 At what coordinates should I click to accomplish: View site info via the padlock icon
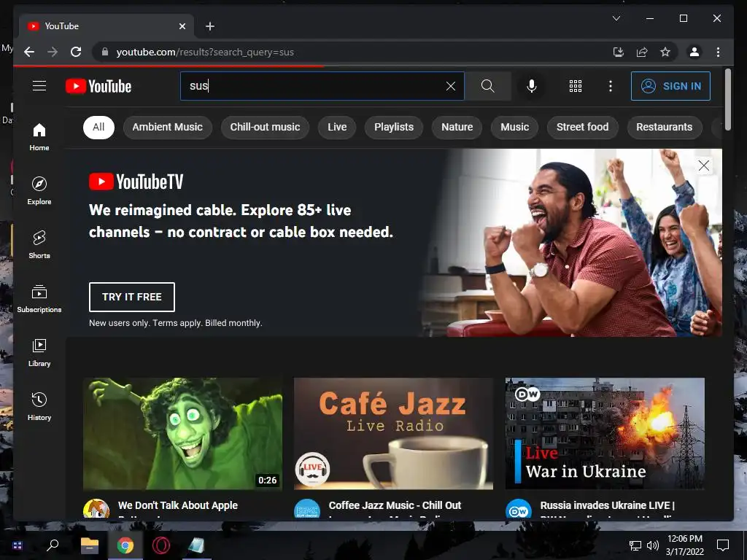(105, 52)
